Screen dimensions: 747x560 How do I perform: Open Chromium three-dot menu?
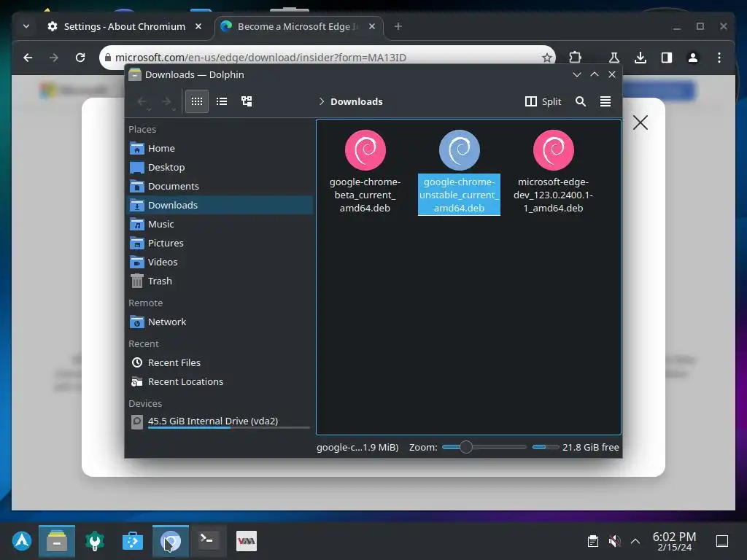pyautogui.click(x=719, y=58)
